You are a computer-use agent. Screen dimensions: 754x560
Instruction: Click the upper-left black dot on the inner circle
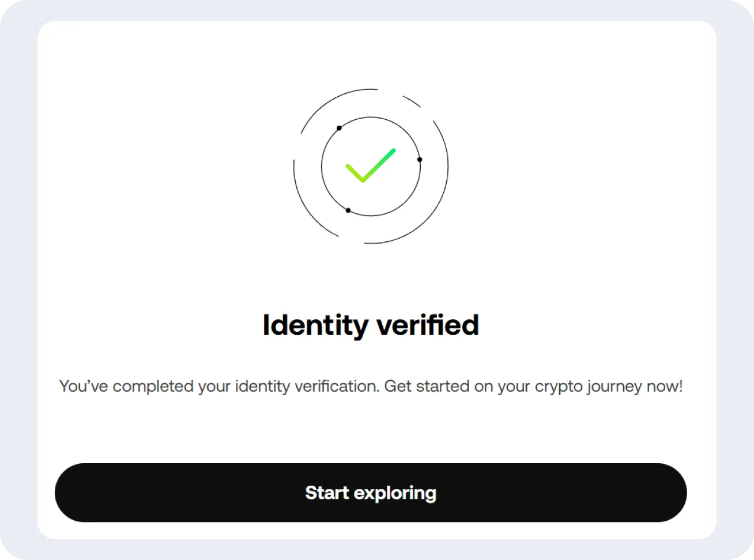pos(339,128)
